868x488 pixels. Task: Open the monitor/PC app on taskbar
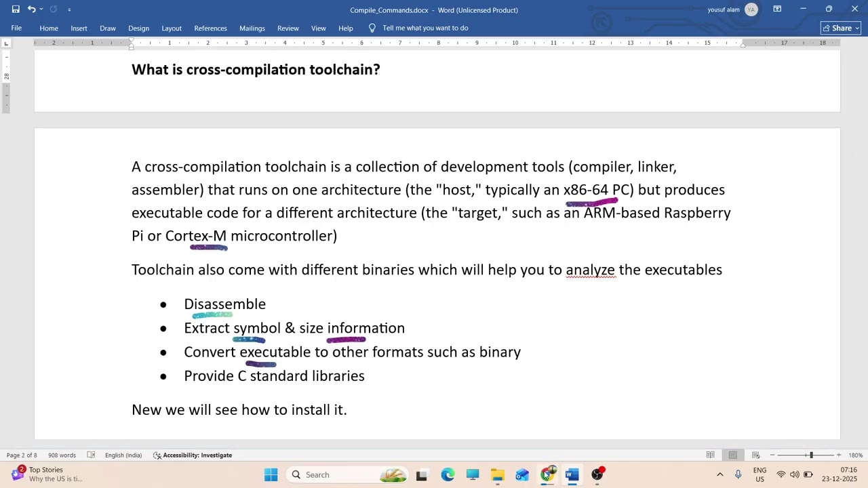[x=473, y=475]
